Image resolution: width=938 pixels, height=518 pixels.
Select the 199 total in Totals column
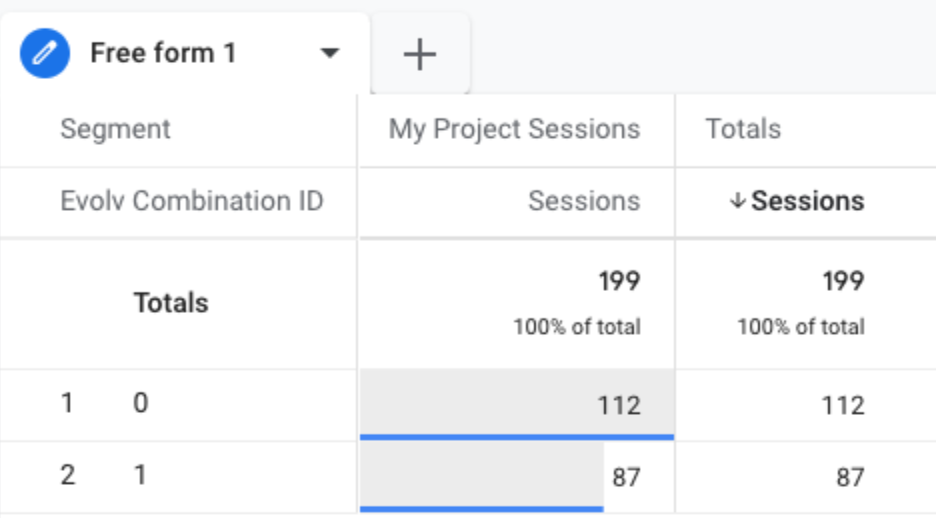843,282
